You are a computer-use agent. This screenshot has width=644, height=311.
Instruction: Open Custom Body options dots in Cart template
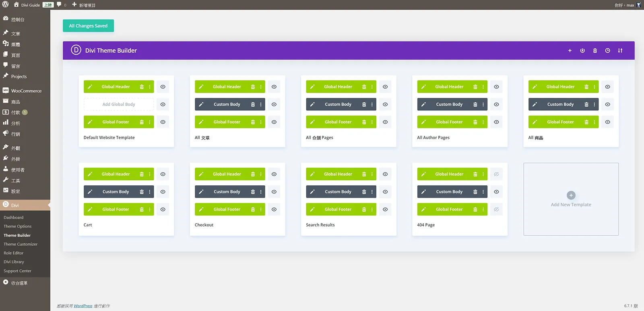click(x=150, y=192)
